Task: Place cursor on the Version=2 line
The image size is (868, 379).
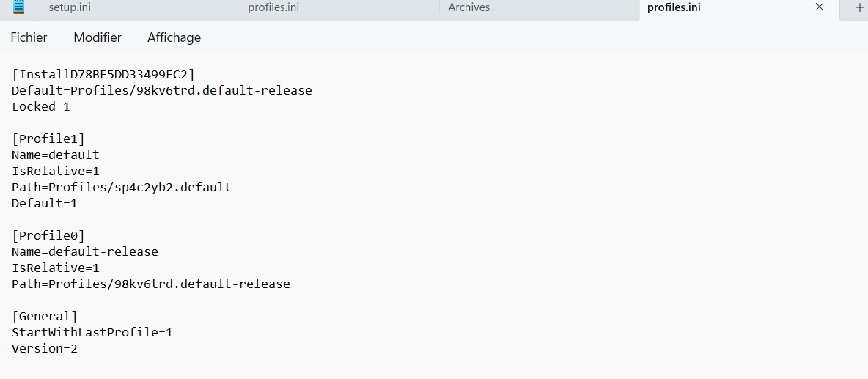Action: pyautogui.click(x=45, y=348)
